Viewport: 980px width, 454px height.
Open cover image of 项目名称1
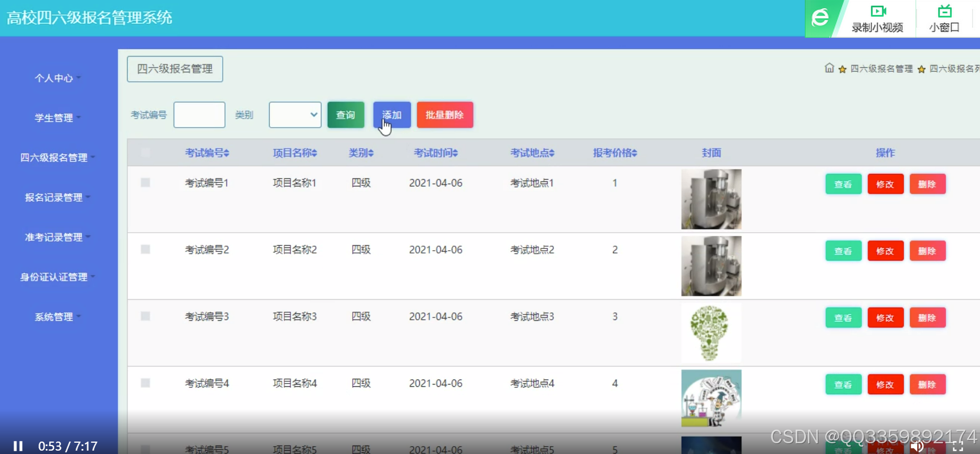(711, 199)
